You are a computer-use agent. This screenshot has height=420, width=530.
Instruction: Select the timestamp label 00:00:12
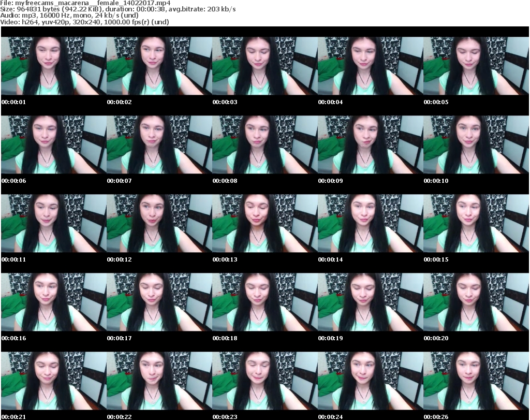[120, 259]
